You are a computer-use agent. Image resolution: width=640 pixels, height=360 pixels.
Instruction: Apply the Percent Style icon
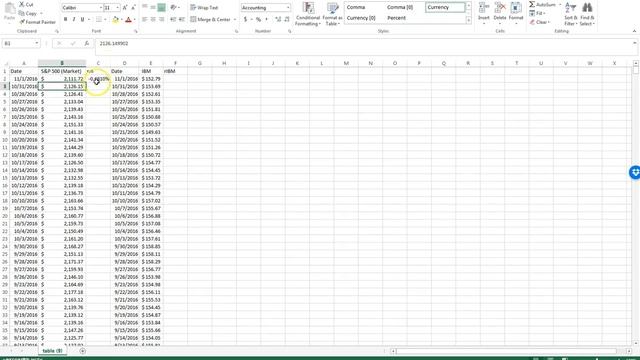tap(258, 19)
